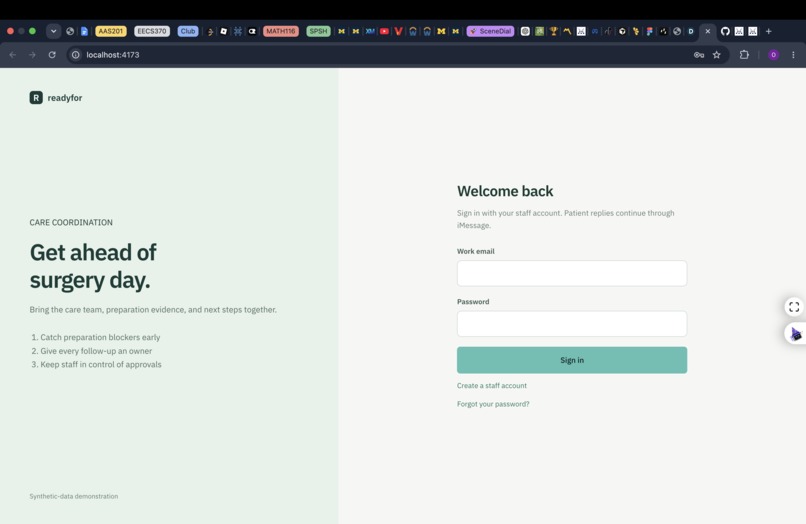Open the browser extensions menu
Image resolution: width=806 pixels, height=524 pixels.
click(744, 55)
